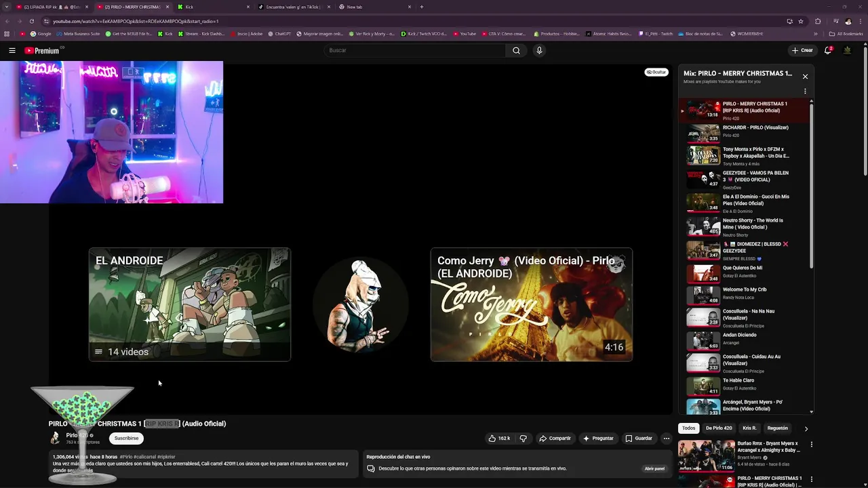Play Gucci En Mis Pies item
Image resolution: width=868 pixels, height=488 pixels.
(x=745, y=203)
